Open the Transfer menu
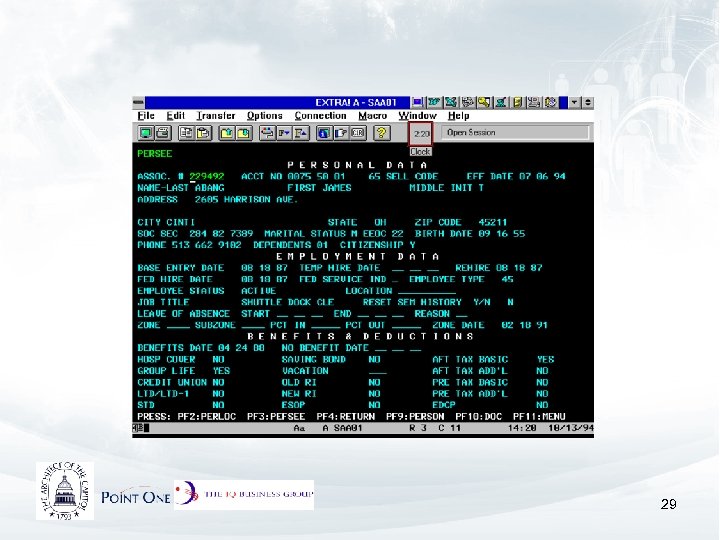 216,116
